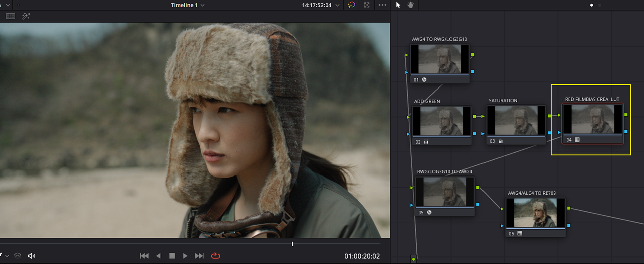Viewport: 644px width, 264px height.
Task: Click the node graph source input connector
Action: pyautogui.click(x=414, y=259)
